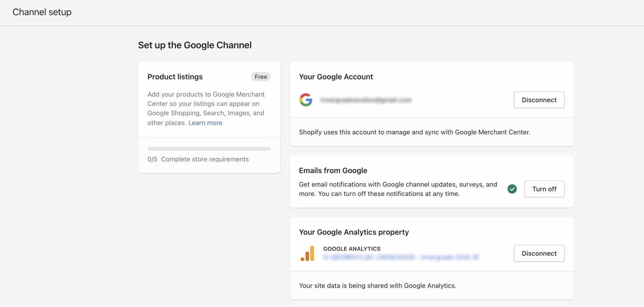Click the Product listings card heading
The image size is (644, 307).
tap(175, 77)
